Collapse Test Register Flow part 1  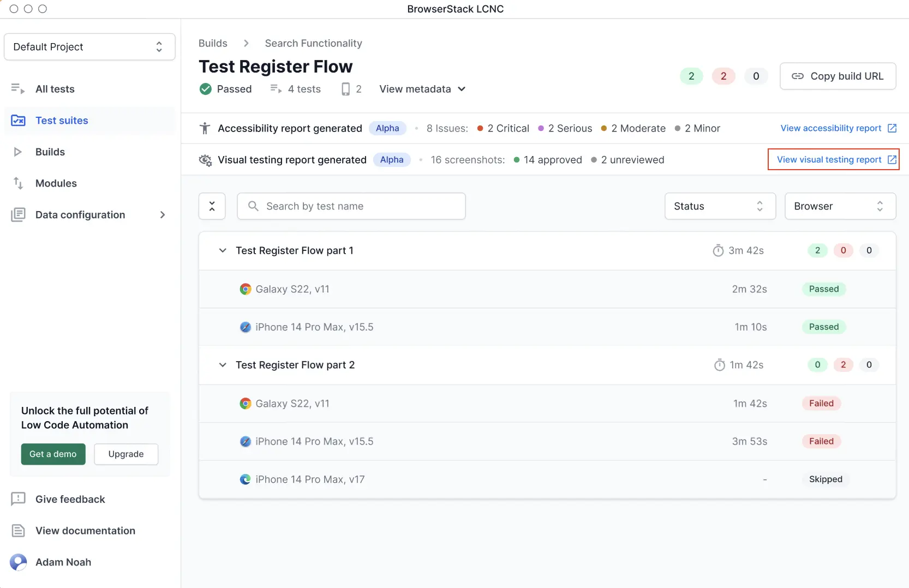223,250
